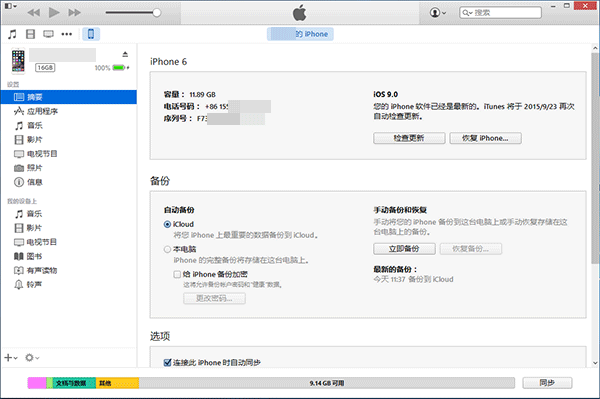Viewport: 600px width, 399px height.
Task: Toggle 连接此 iPhone 时自动同步 checkbox
Action: tap(167, 363)
